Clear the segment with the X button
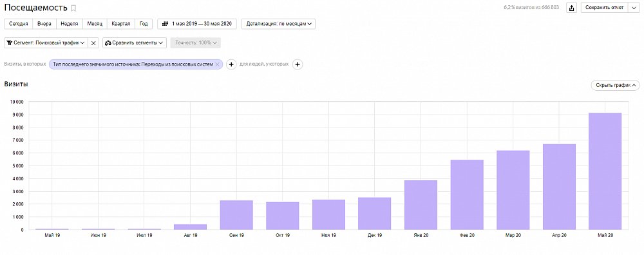The width and height of the screenshot is (644, 255). click(x=93, y=42)
